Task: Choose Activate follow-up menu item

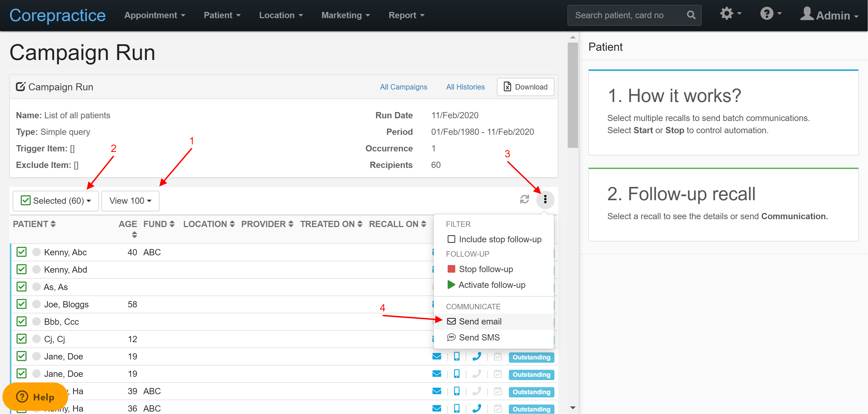Action: [494, 285]
